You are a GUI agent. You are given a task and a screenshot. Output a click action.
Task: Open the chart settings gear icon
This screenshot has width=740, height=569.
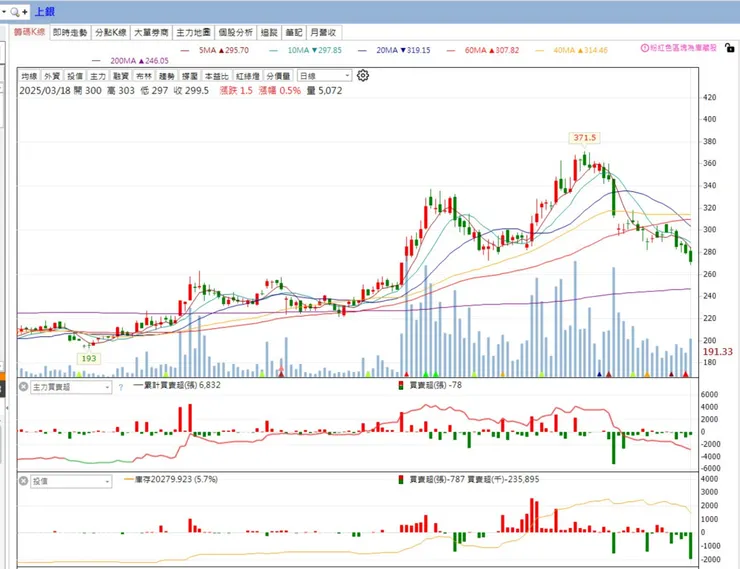(362, 75)
